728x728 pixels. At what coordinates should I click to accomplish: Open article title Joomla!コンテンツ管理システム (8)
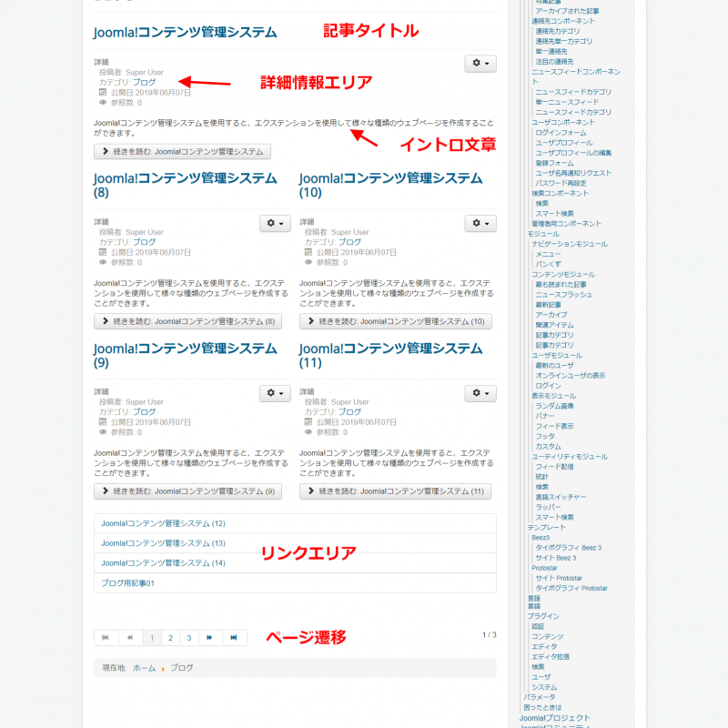coord(185,185)
